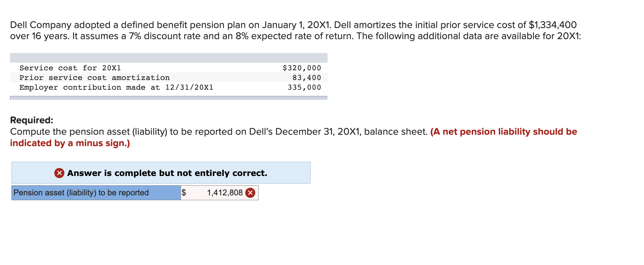Click the Required heading text
644x265 pixels.
[x=31, y=120]
